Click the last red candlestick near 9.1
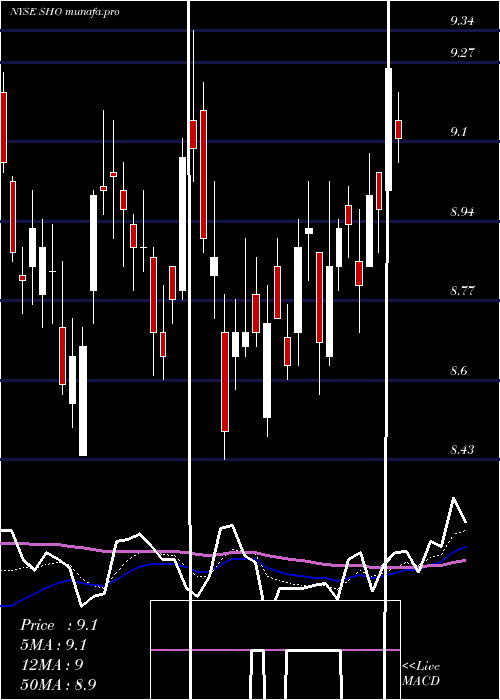The height and width of the screenshot is (700, 500). coord(399,129)
